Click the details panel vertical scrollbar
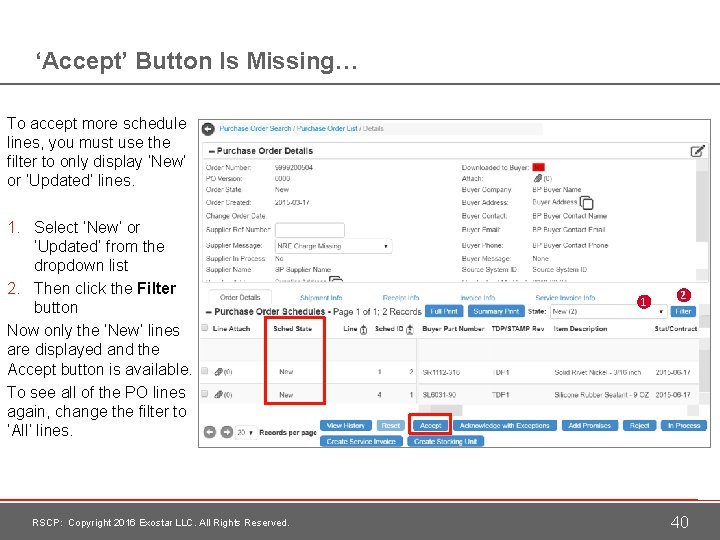720x540 pixels. [x=702, y=207]
